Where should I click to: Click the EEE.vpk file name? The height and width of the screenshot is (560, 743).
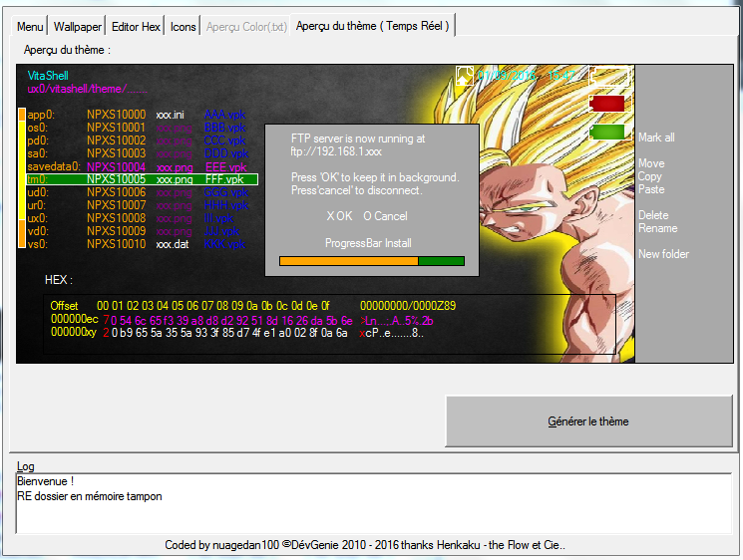pos(226,167)
